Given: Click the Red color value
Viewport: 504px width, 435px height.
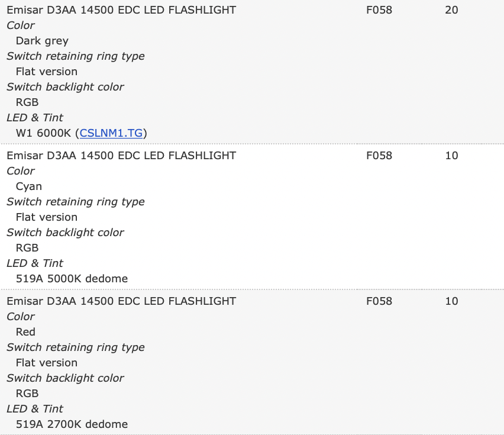Looking at the screenshot, I should click(x=25, y=332).
